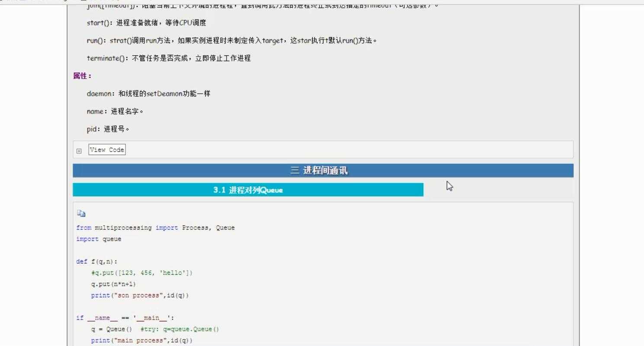Click the daemon: 和线程的setDeamon功能一样 line
644x346 pixels.
pyautogui.click(x=148, y=94)
